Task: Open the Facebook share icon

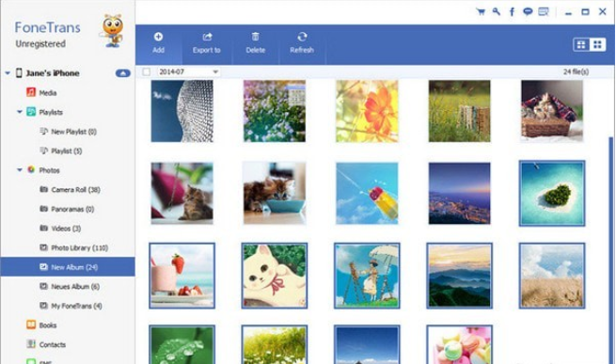Action: click(512, 12)
